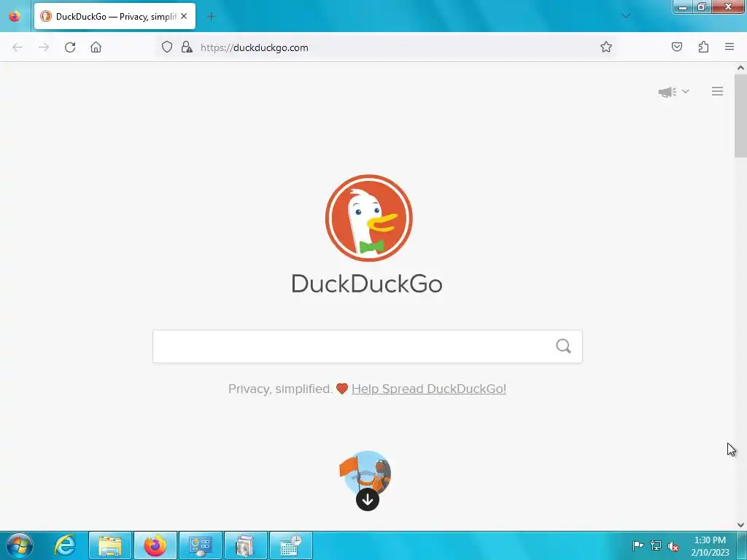Restore down the Firefox window
This screenshot has height=560, width=747.
tap(702, 7)
